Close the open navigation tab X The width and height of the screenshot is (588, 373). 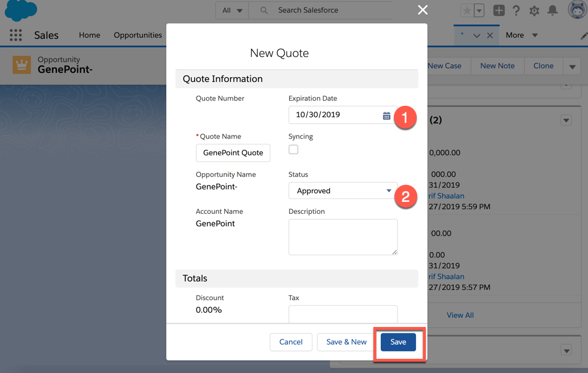[490, 36]
